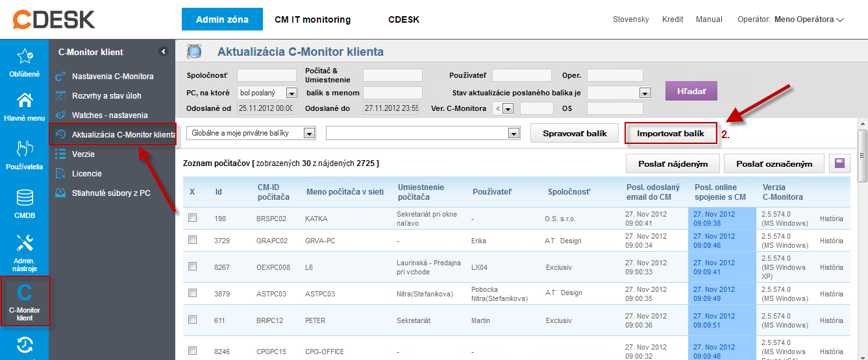Image resolution: width=868 pixels, height=360 pixels.
Task: Click Nastavenia C-Monitora gear icon
Action: tap(60, 77)
